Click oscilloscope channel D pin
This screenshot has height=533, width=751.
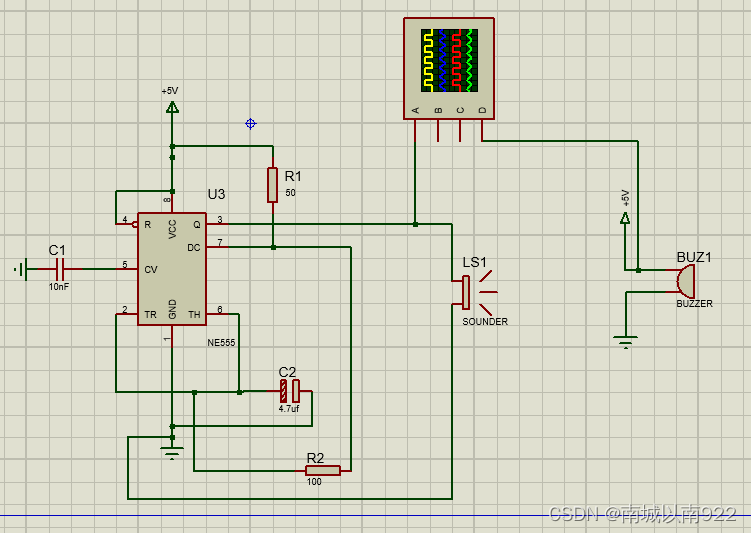(482, 131)
